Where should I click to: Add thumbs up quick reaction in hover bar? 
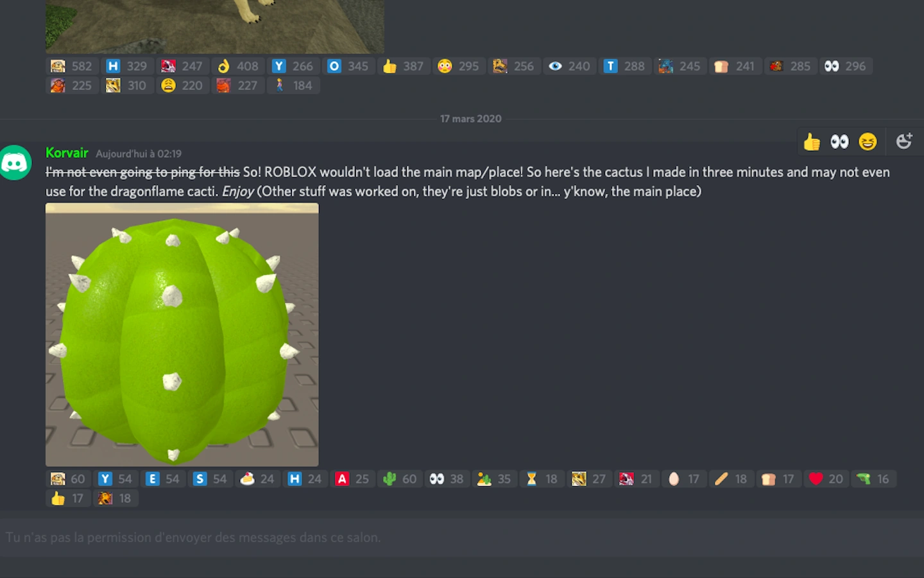(x=812, y=141)
